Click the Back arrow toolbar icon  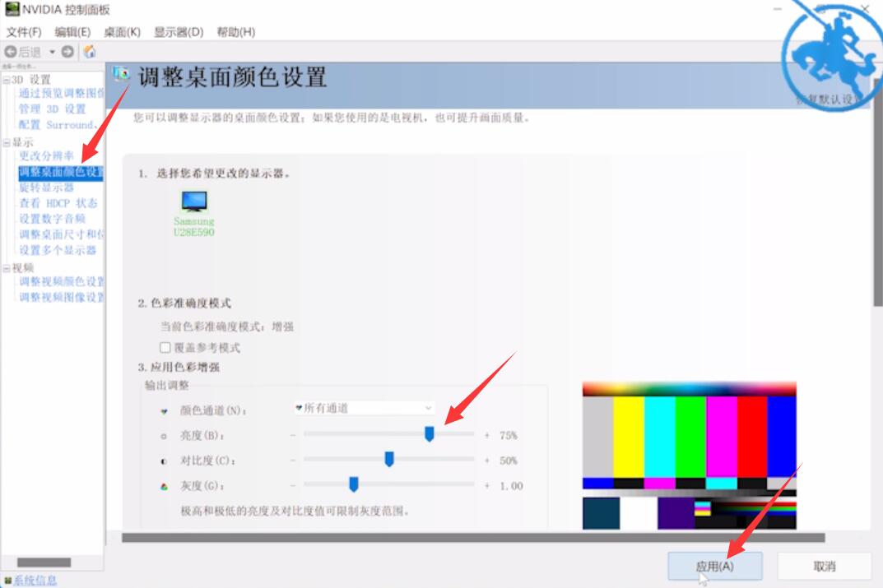10,52
